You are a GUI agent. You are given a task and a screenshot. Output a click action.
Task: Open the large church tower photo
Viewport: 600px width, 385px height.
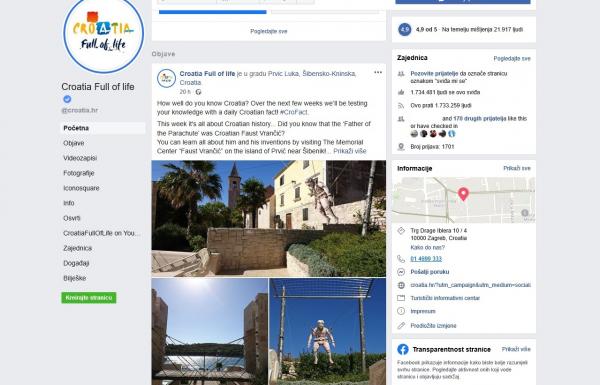point(269,218)
